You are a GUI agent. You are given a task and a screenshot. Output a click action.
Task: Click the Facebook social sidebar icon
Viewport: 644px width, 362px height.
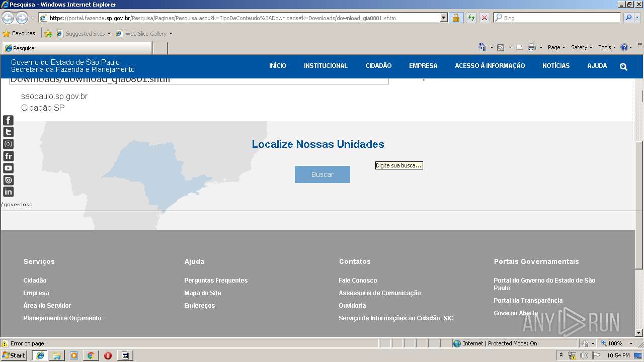8,120
